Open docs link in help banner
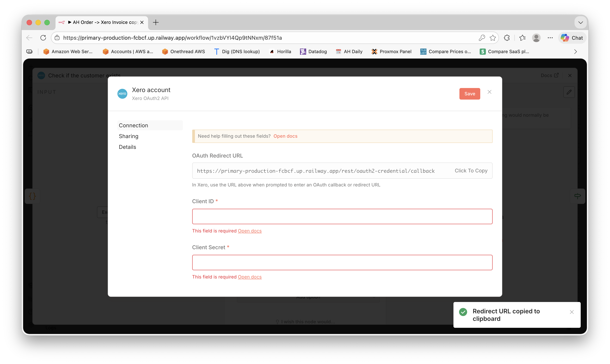Screen dimensions: 610x364 coord(285,136)
